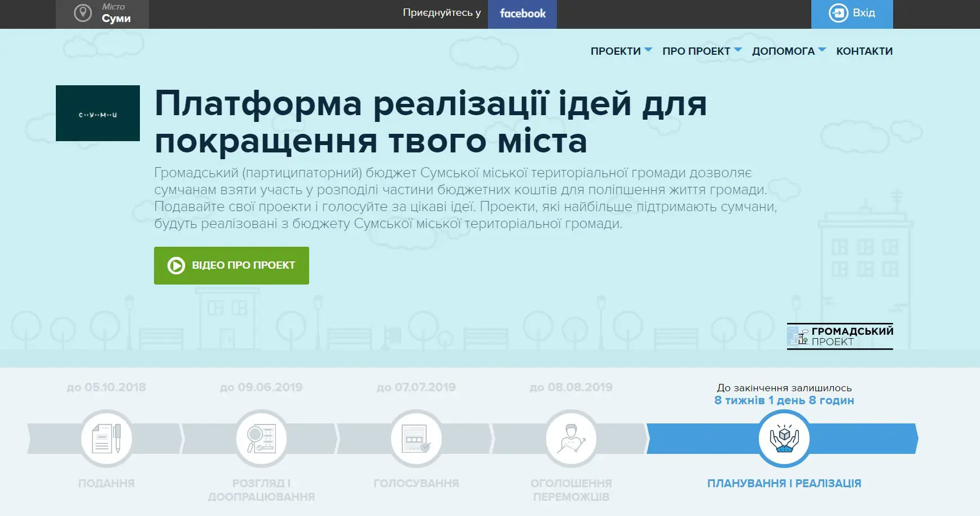Open the Контакти menu item

click(864, 51)
